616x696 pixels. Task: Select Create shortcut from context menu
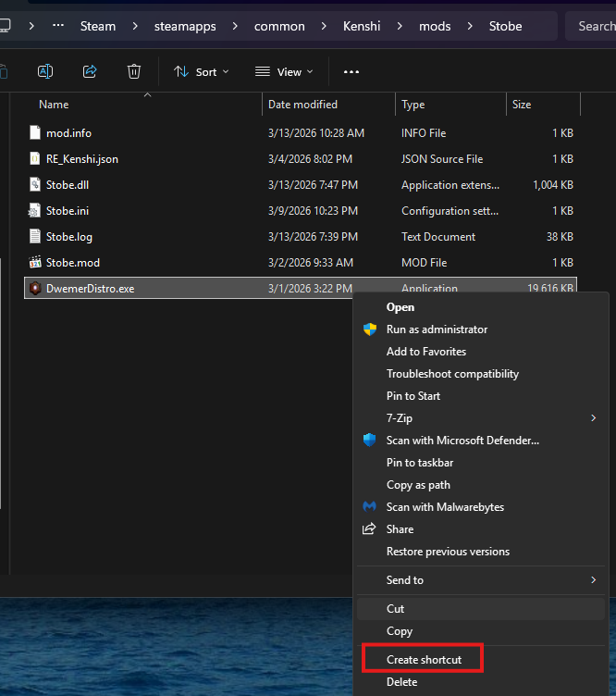coord(423,660)
